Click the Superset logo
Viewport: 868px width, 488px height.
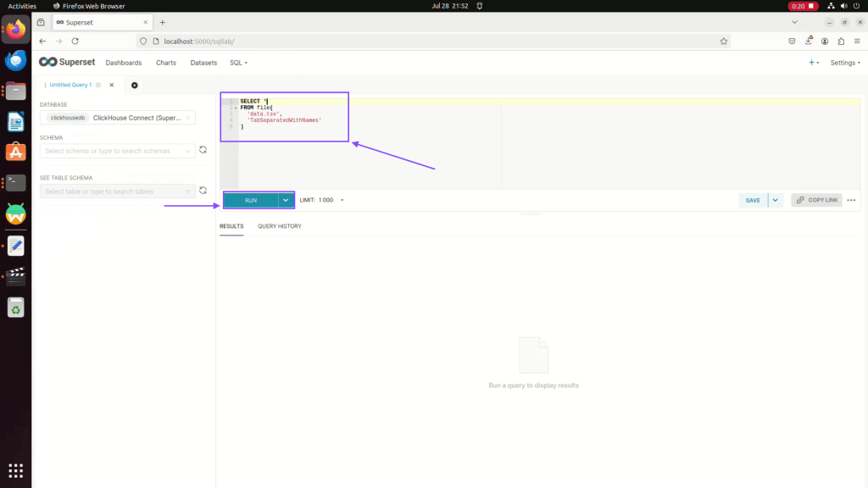pyautogui.click(x=66, y=63)
